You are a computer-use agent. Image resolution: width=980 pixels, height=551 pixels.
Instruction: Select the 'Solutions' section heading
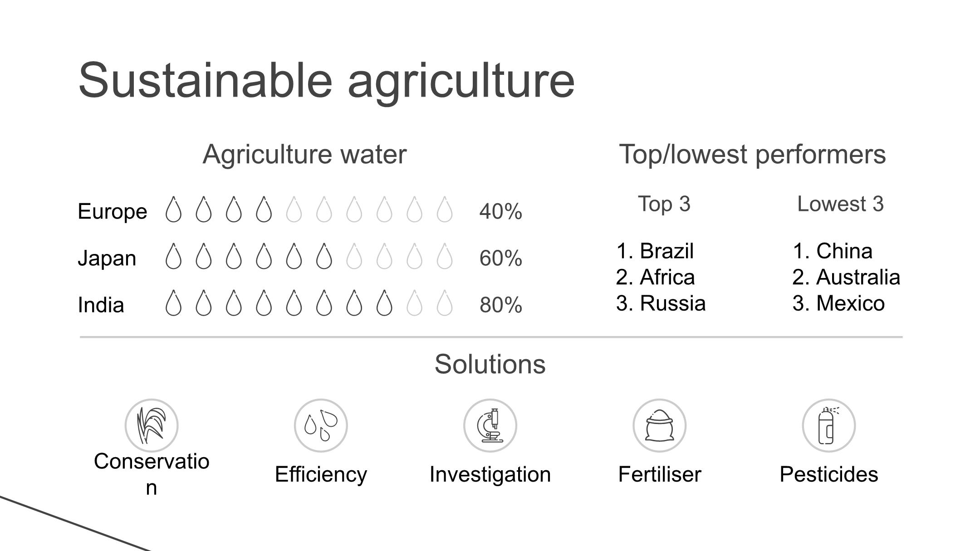[x=490, y=364]
